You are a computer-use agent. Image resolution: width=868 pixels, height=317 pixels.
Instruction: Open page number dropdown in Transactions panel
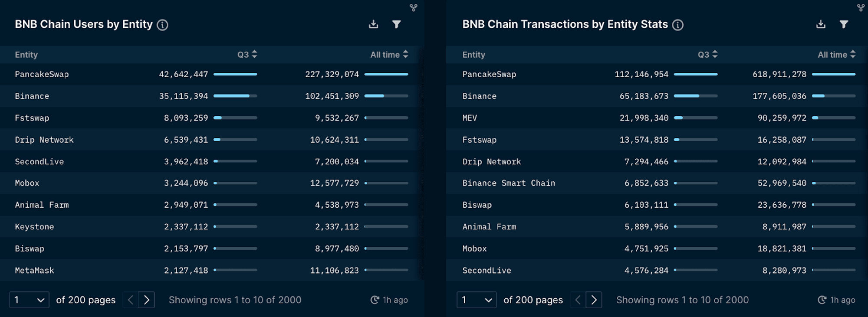(x=477, y=300)
